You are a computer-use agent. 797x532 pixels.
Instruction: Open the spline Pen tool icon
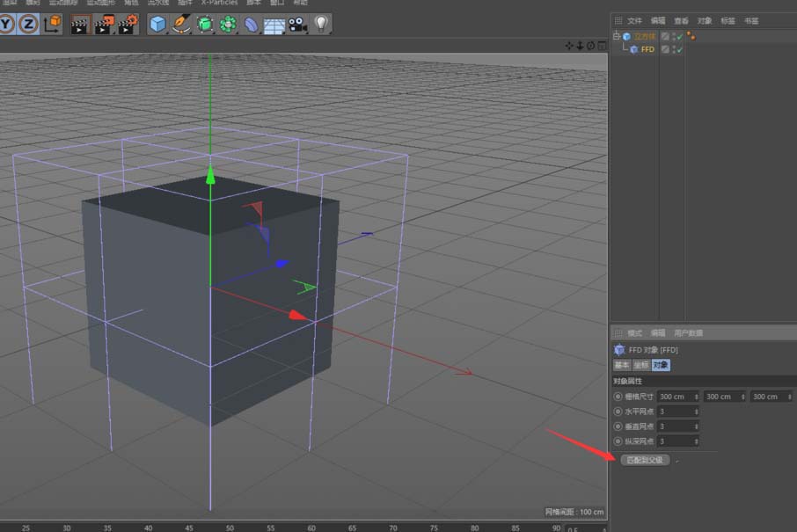point(180,24)
